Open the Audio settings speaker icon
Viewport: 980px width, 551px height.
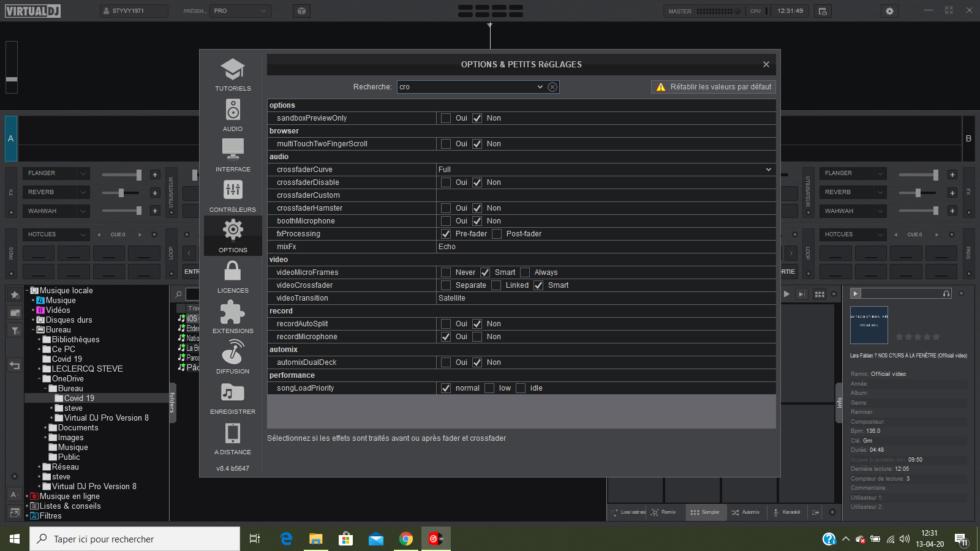pyautogui.click(x=233, y=110)
